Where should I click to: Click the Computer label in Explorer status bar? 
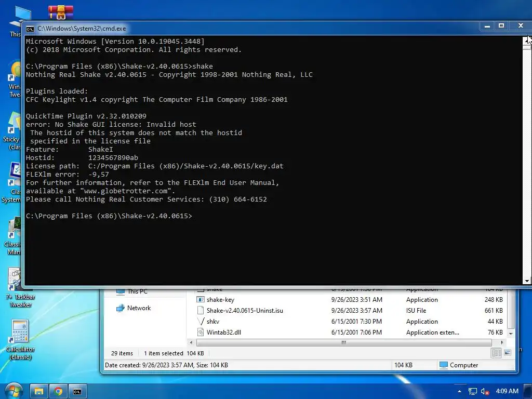point(463,365)
